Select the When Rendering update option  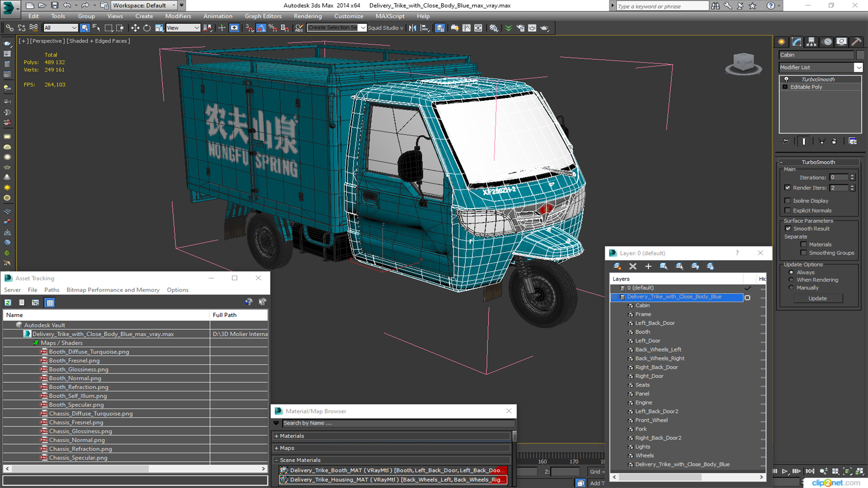pyautogui.click(x=791, y=280)
